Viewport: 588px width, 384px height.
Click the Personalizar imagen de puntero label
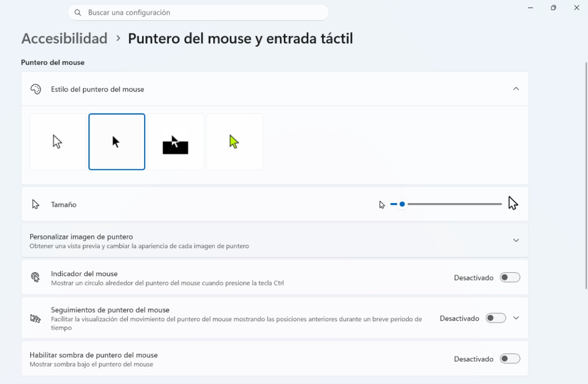81,236
